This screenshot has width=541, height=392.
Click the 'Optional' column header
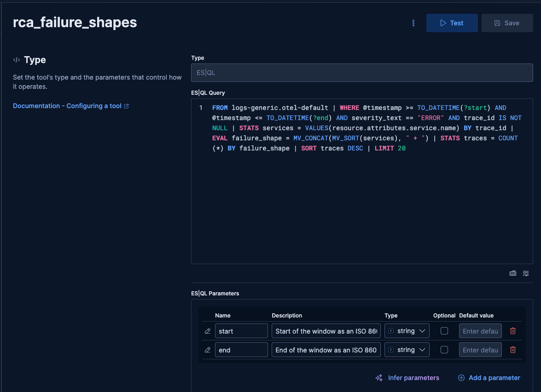point(444,316)
